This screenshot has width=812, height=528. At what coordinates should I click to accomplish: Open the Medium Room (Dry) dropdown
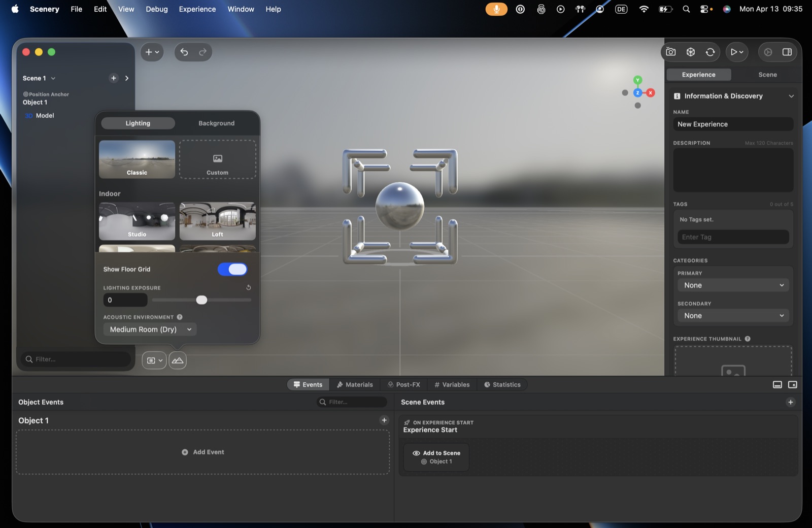(x=150, y=329)
